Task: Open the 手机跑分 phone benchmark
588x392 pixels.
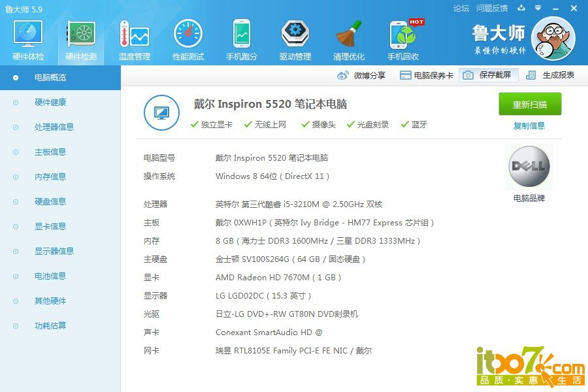Action: [242, 40]
